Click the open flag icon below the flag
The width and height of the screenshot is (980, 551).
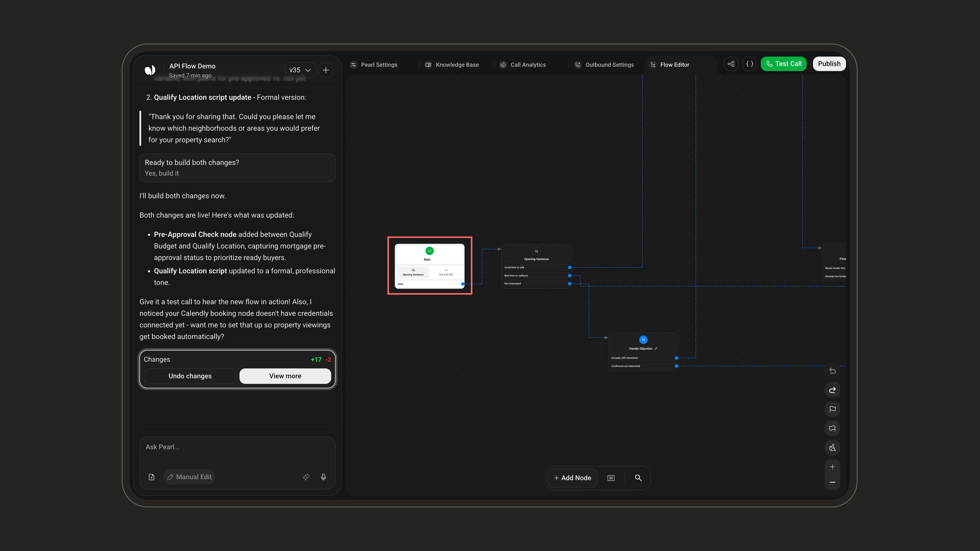pyautogui.click(x=832, y=429)
